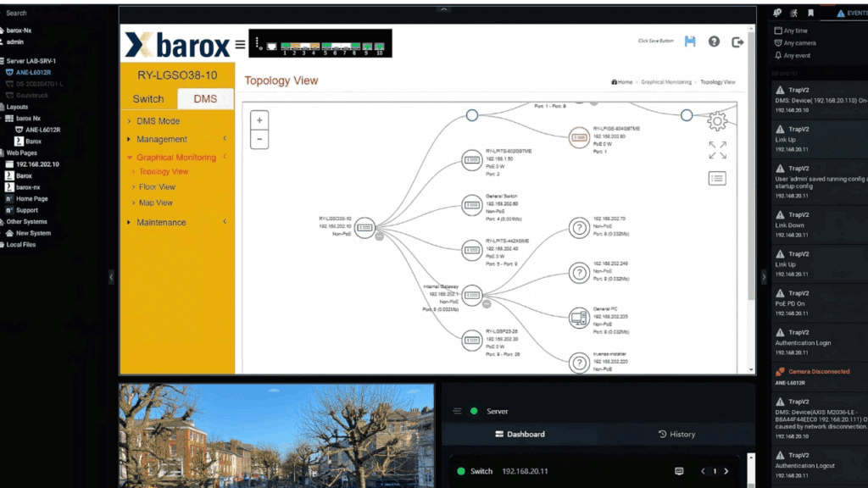Image resolution: width=868 pixels, height=488 pixels.
Task: Switch to the Switch tab
Action: pyautogui.click(x=148, y=99)
